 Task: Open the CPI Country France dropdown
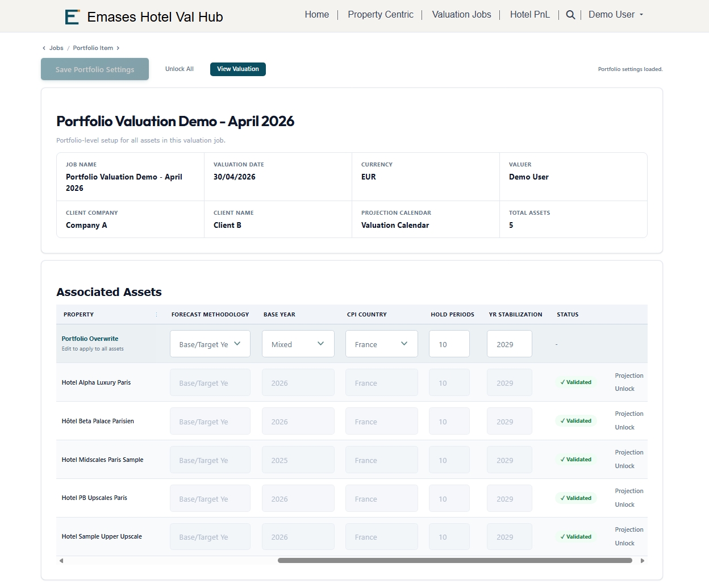pos(382,344)
